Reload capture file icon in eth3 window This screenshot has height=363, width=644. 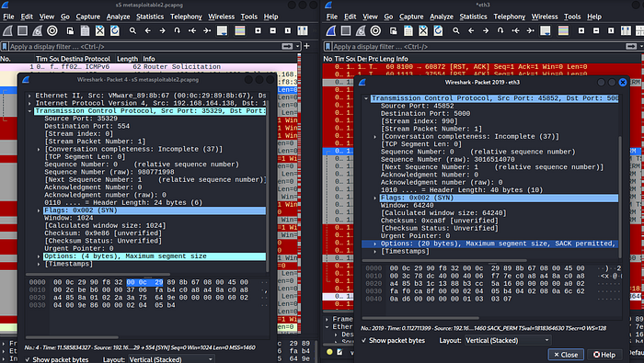438,30
